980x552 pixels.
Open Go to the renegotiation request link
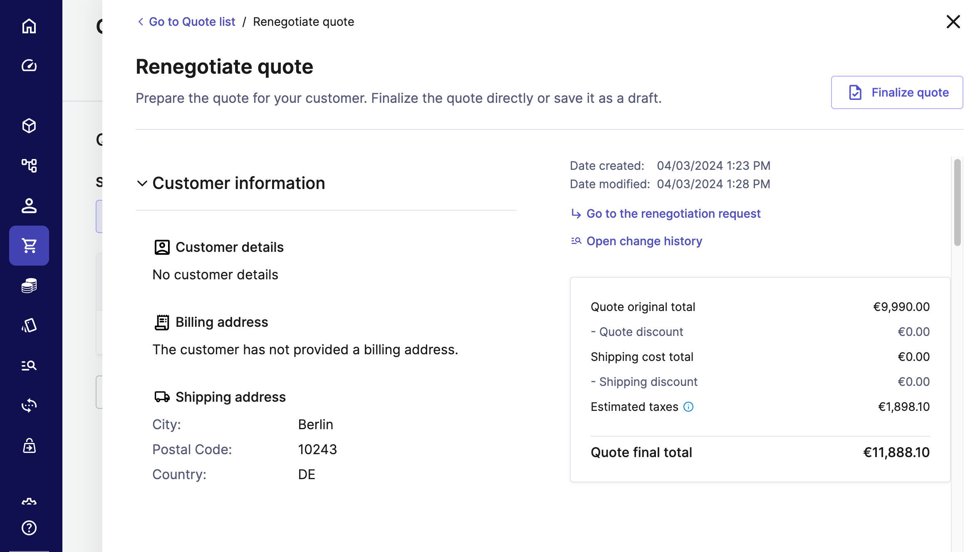point(673,214)
